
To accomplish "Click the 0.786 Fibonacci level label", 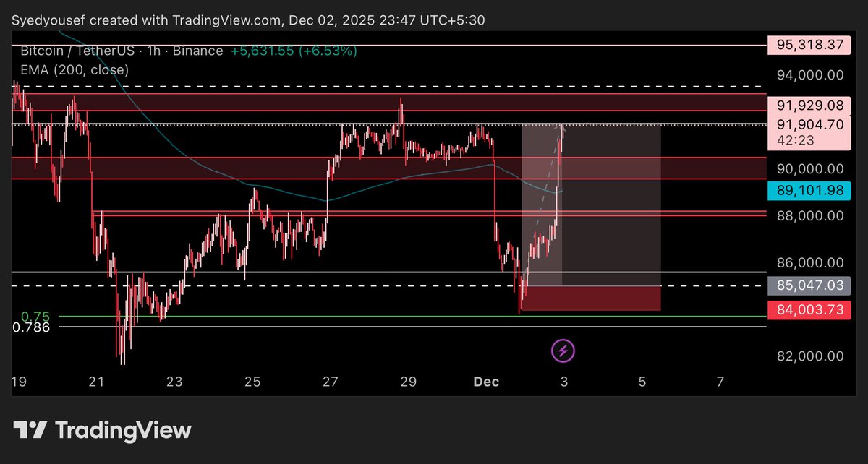I will [x=31, y=328].
